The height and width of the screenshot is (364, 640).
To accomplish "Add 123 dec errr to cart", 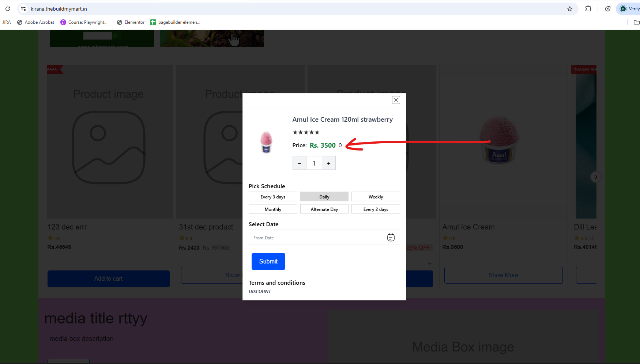I will tap(109, 279).
